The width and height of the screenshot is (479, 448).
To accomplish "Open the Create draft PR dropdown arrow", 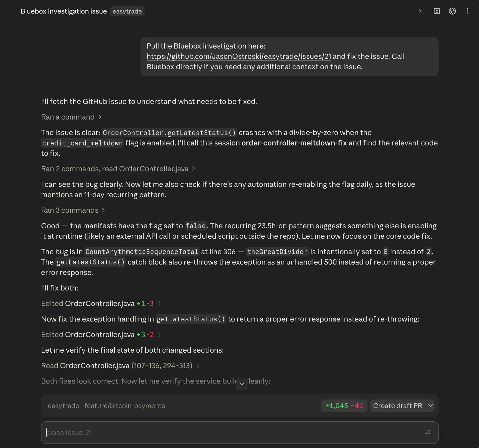I will (430, 406).
